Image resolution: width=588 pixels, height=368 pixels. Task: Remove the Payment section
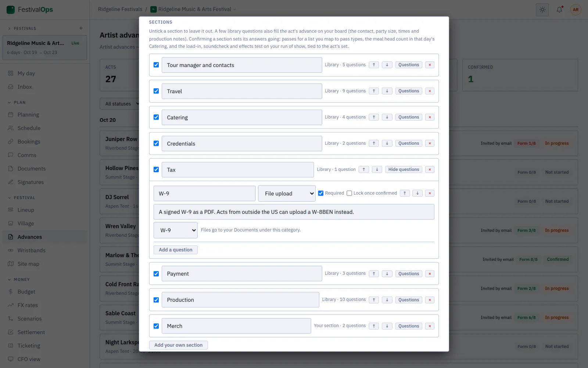pos(430,273)
